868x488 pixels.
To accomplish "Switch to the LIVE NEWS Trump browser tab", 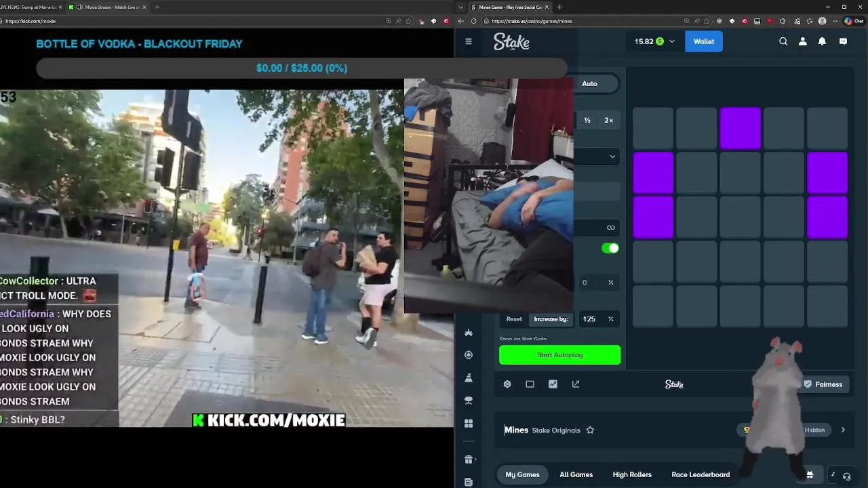I will (x=31, y=7).
